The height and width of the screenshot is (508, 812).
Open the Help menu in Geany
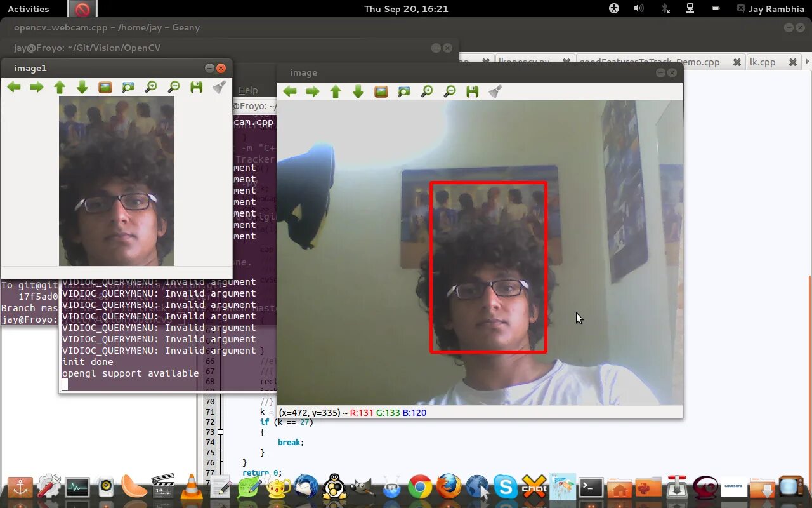(248, 90)
